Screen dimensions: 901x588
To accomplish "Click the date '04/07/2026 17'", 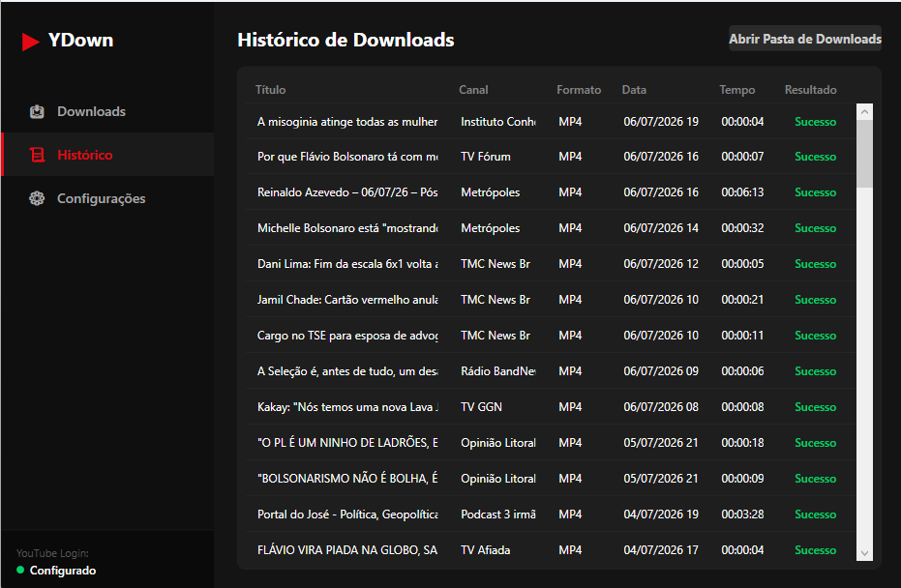I will coord(661,549).
